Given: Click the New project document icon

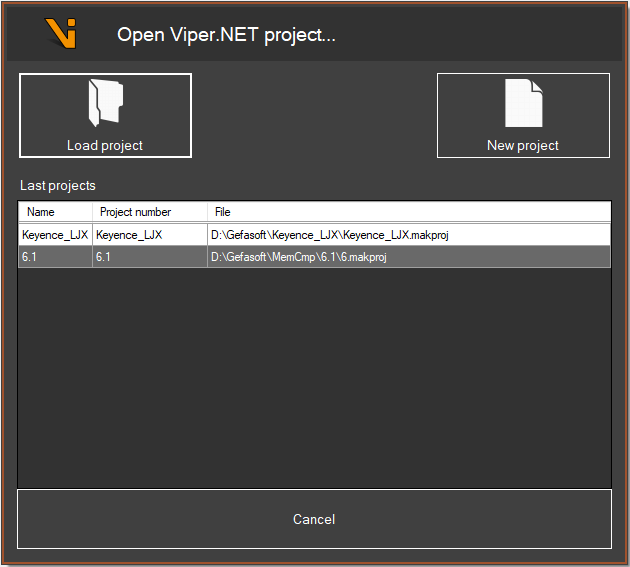Looking at the screenshot, I should pos(524,103).
